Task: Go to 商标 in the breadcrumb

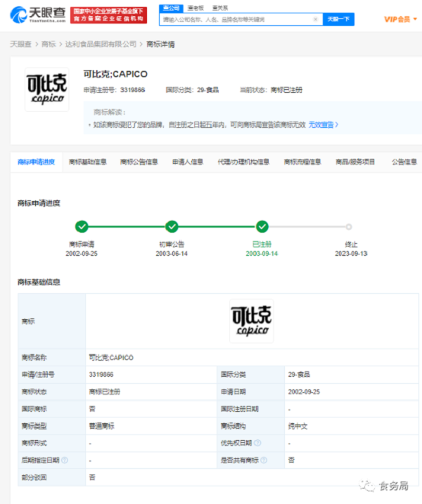Action: [x=49, y=44]
